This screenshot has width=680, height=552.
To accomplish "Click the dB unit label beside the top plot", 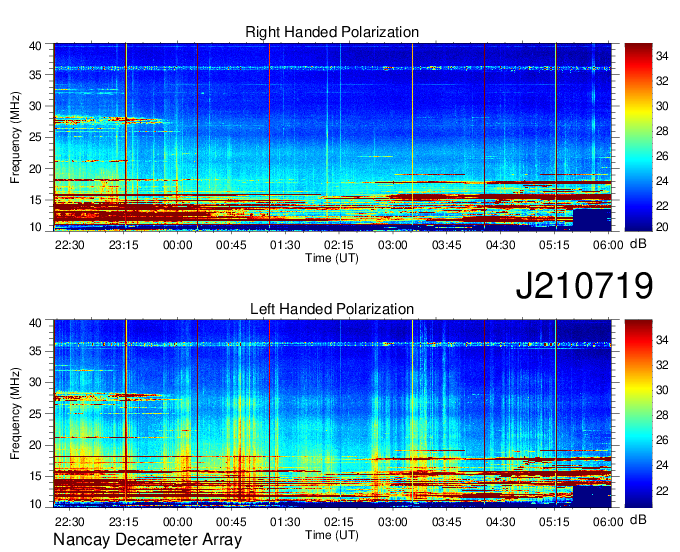I will 638,244.
